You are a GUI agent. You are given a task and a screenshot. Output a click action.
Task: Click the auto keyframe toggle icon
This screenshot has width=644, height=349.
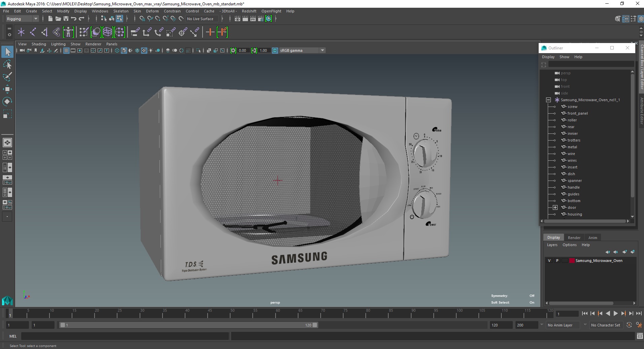(x=629, y=325)
